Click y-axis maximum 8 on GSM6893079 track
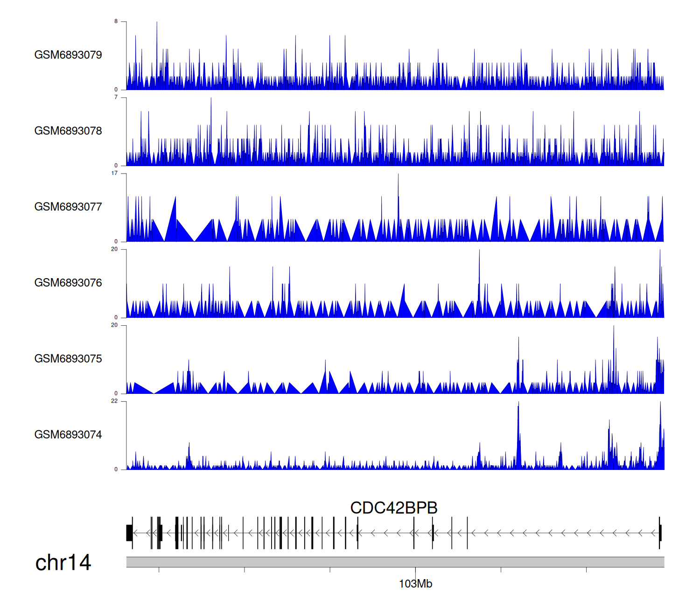Screen dimensions: 700x616 pyautogui.click(x=116, y=21)
